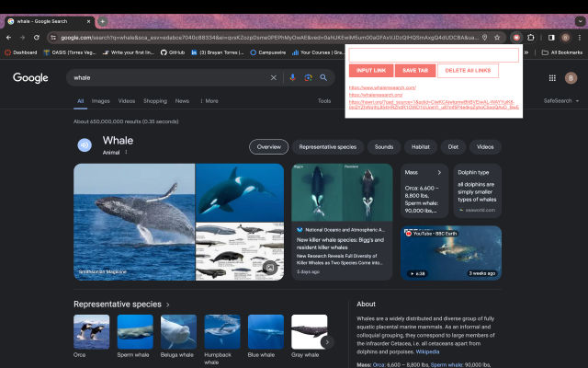Screen dimensions: 588x368
Task: Close the whale - Google Search tab
Action: 88,21
